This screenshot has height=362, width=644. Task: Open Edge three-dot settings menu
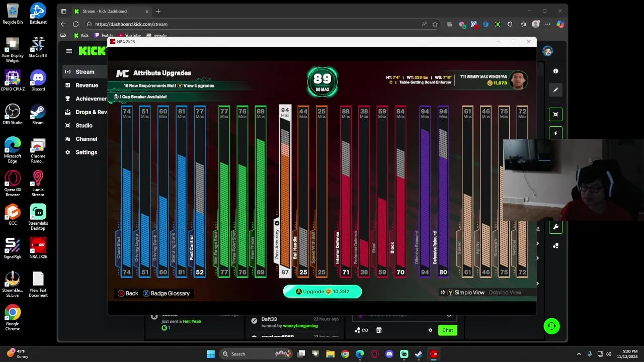(x=547, y=24)
